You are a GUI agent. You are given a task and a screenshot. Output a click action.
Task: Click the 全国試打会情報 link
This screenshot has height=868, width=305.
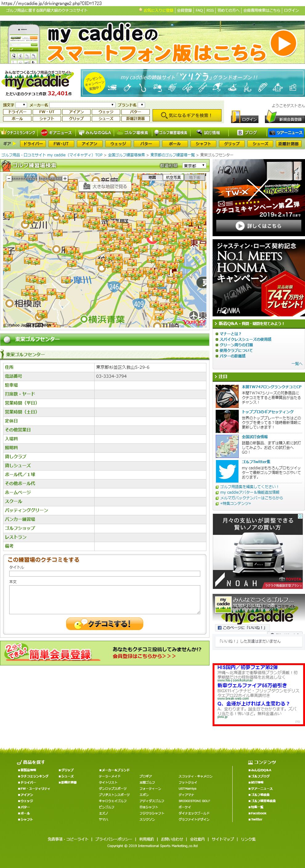[254, 436]
